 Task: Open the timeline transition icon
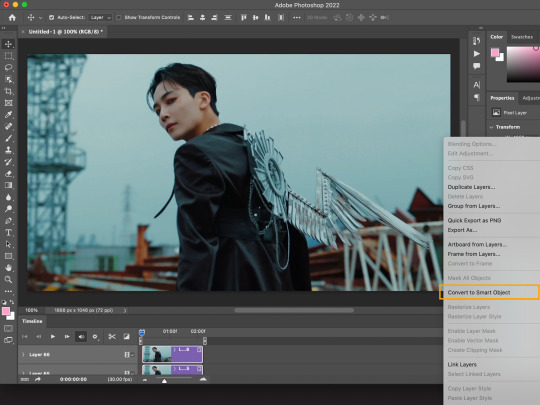(126, 336)
